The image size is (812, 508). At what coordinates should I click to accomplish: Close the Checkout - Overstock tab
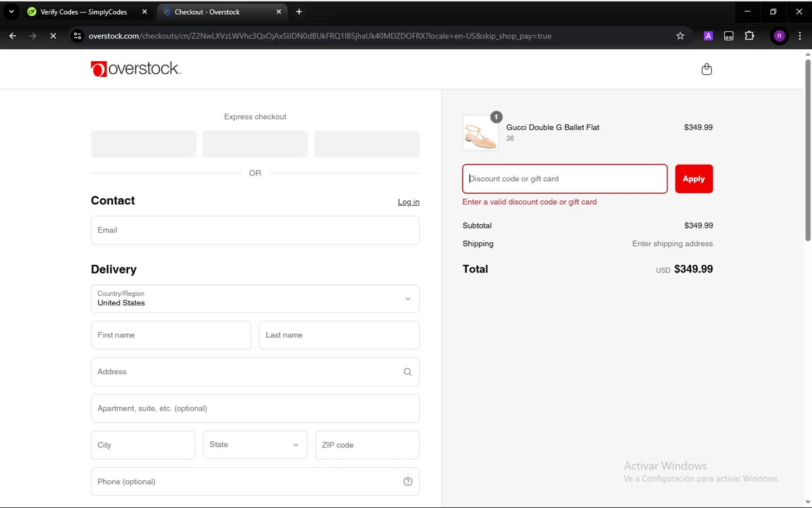(x=279, y=12)
